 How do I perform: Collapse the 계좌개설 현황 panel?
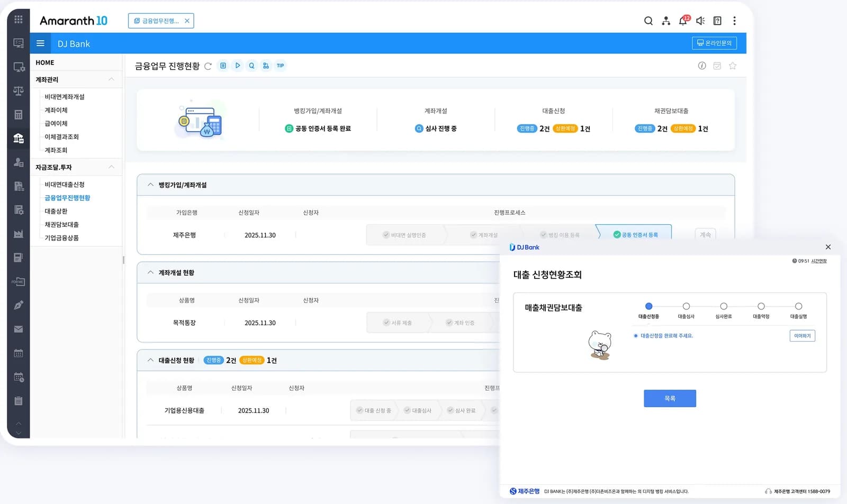point(150,272)
